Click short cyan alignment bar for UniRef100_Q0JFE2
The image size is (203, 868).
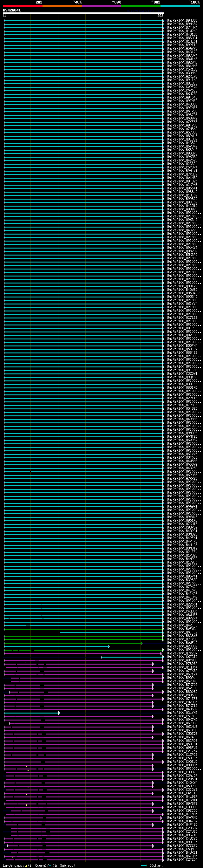[x=112, y=632]
